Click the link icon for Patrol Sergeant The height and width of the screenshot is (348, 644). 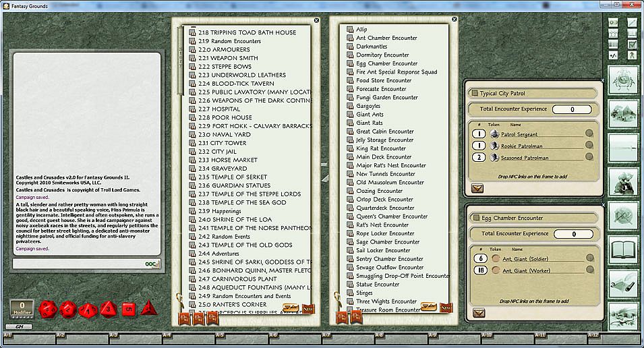pos(589,133)
